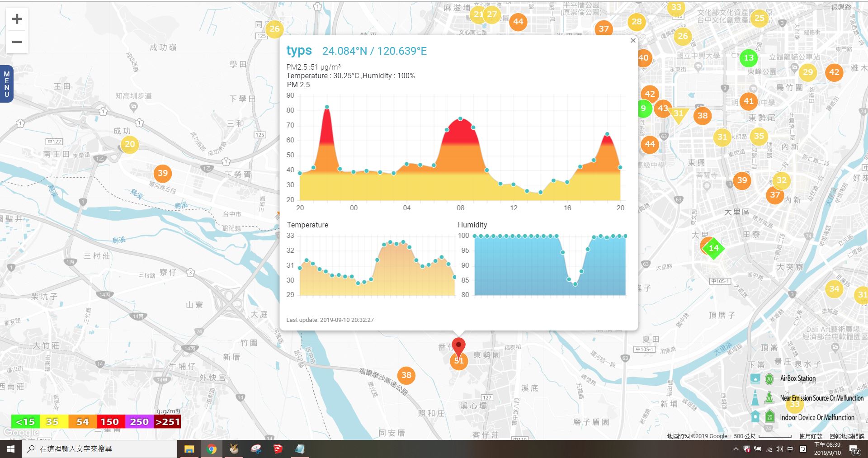Click the purple 250 legend color

139,422
